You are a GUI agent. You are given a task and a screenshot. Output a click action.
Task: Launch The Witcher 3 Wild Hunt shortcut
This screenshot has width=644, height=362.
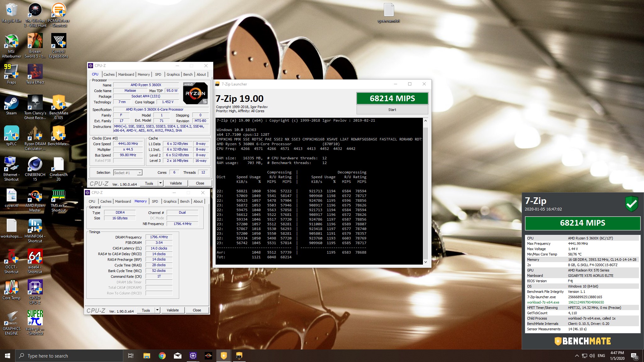[x=35, y=15]
